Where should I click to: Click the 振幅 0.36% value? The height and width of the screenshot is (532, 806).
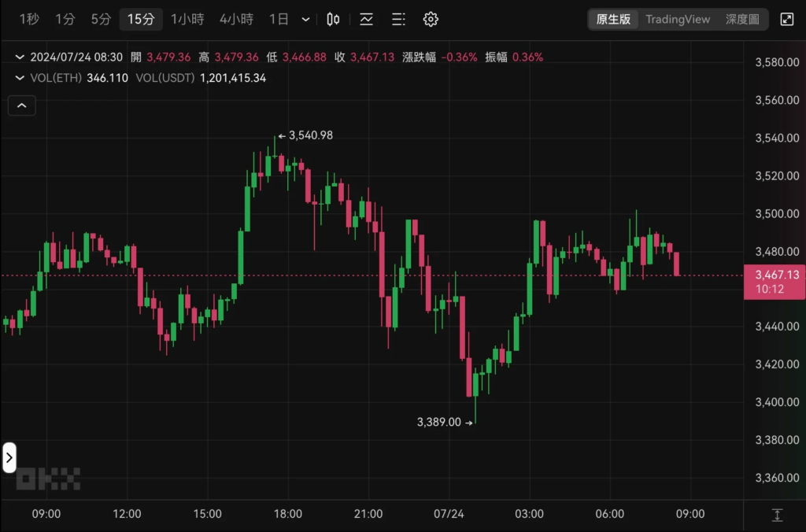coord(514,57)
